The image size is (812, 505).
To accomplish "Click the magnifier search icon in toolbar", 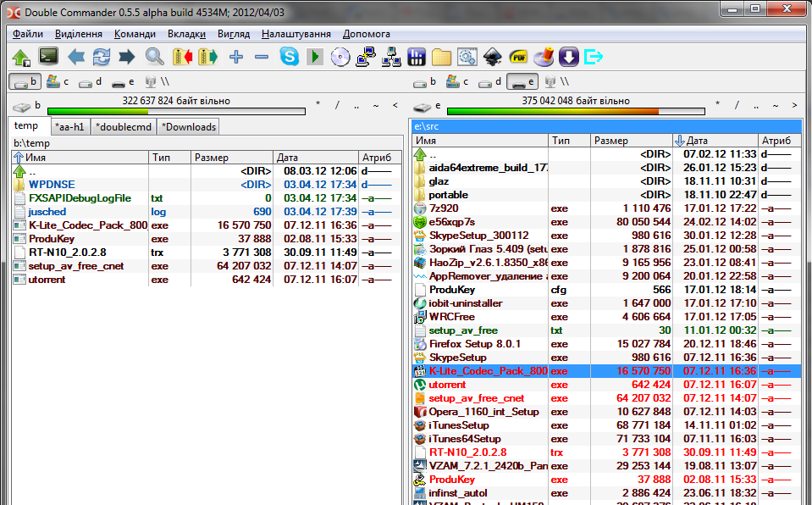I will [154, 57].
